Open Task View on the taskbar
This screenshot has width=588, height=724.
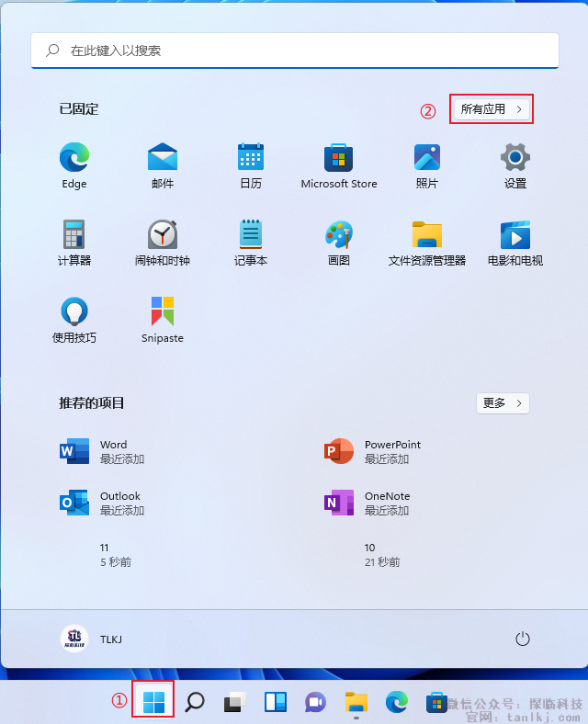pos(234,702)
